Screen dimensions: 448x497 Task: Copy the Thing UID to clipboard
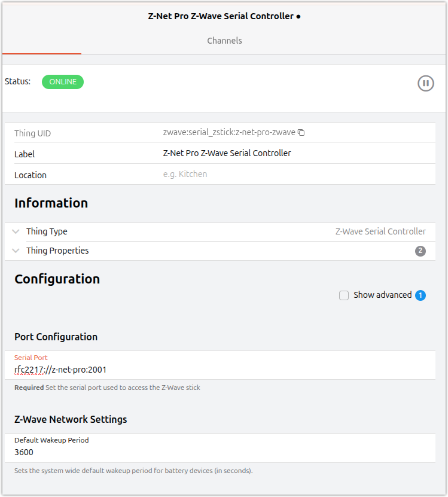pyautogui.click(x=301, y=133)
